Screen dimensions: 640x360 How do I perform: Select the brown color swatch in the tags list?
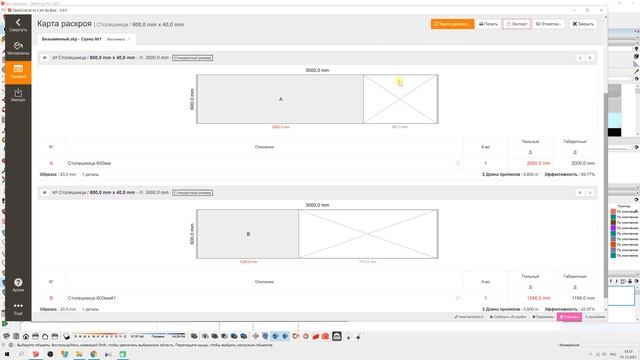tap(613, 222)
